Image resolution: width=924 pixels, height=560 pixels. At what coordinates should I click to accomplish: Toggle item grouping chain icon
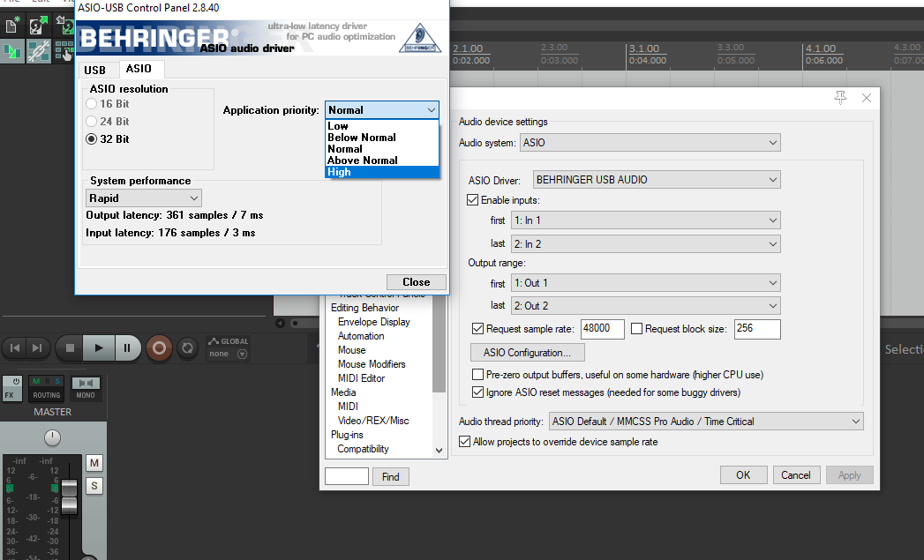point(39,52)
